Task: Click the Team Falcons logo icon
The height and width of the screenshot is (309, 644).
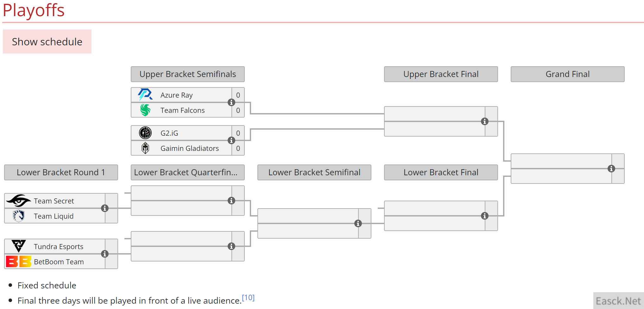Action: tap(145, 110)
